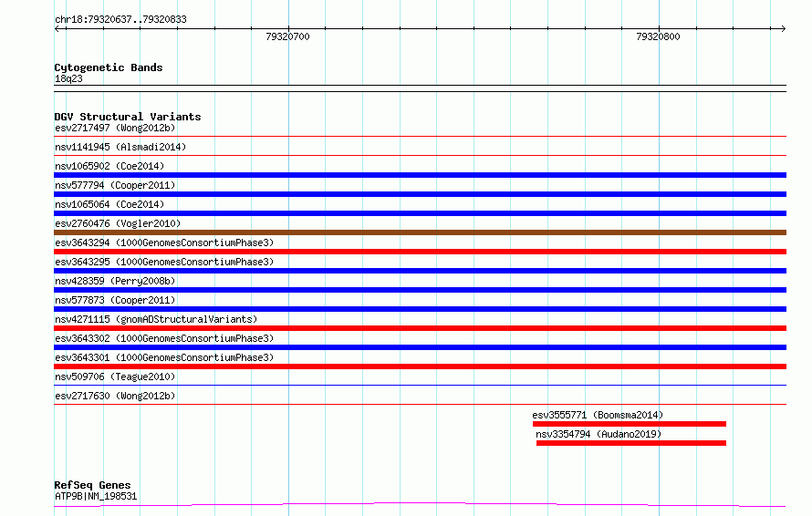The image size is (812, 516).
Task: Click the RefSeq Genes track heading
Action: 92,485
